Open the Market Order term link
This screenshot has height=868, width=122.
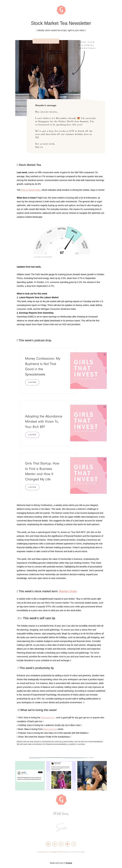pyautogui.click(x=68, y=591)
